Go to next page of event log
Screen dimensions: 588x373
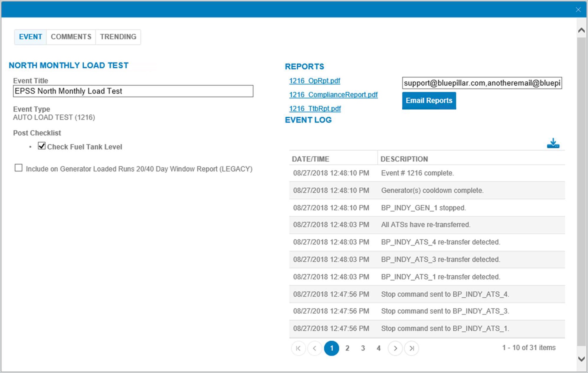coord(395,348)
